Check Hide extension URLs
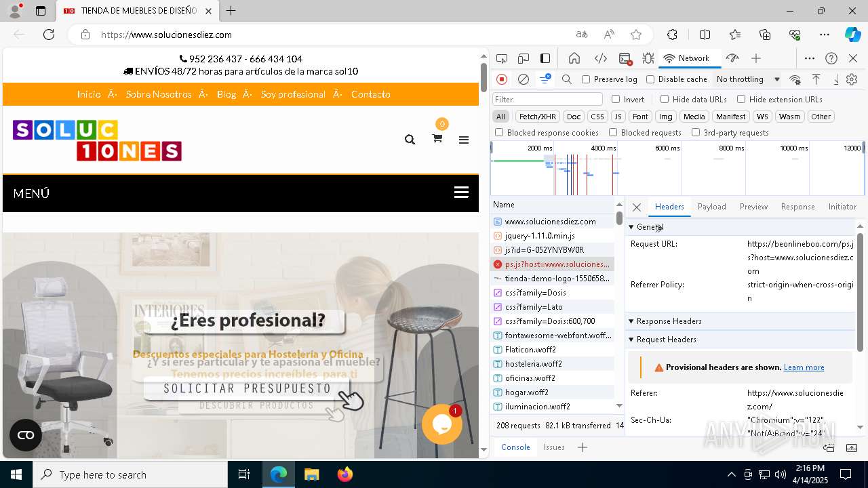The width and height of the screenshot is (868, 488). (x=741, y=99)
